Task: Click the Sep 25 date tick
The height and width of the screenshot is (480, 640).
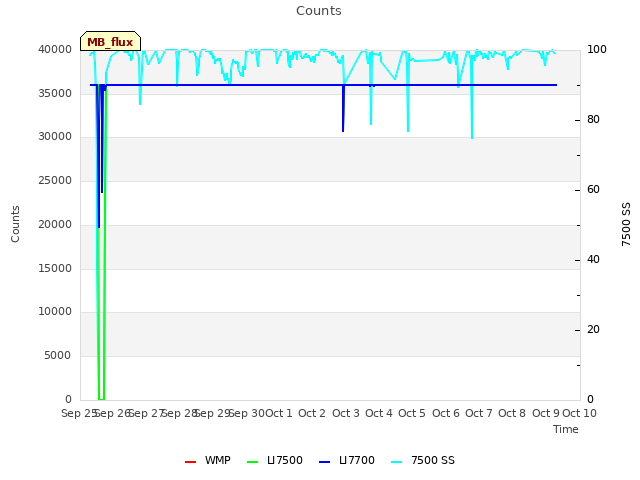Action: (79, 413)
